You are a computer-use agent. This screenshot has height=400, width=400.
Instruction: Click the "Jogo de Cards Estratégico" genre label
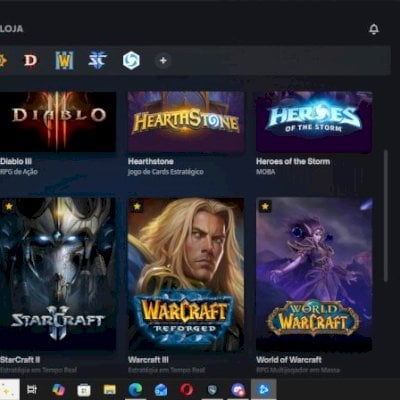(166, 172)
